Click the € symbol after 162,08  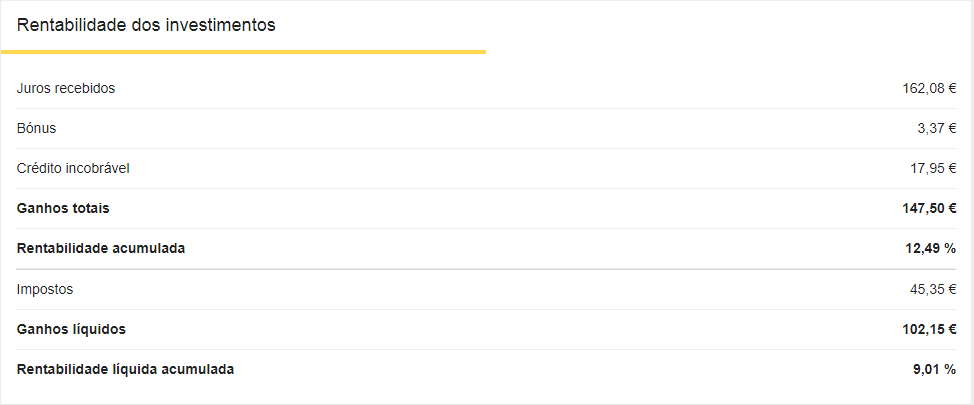[x=953, y=88]
